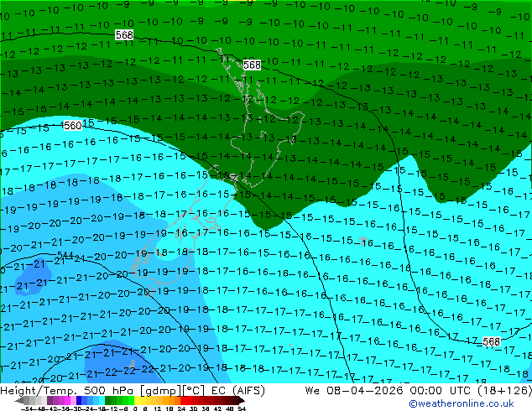Pick the dark blue swatch in the legend

(x=79, y=401)
